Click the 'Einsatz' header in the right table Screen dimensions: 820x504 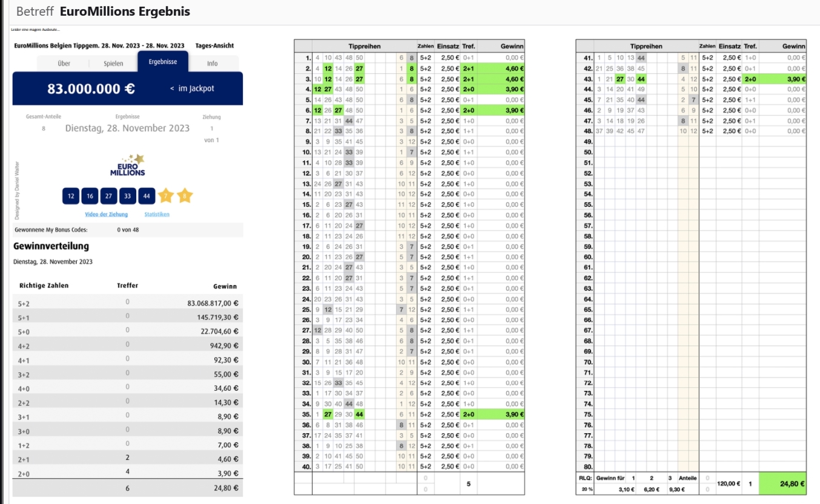[x=730, y=46]
